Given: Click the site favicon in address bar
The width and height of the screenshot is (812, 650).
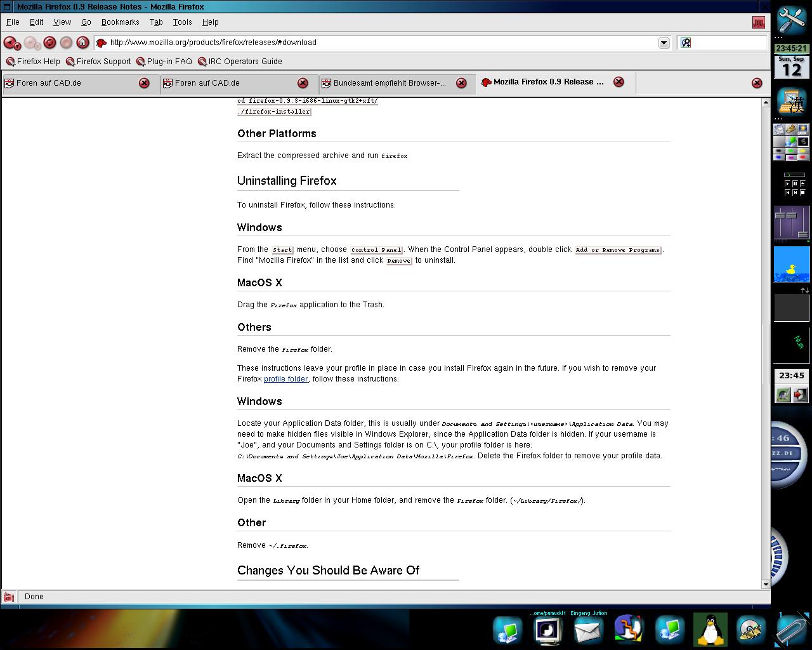Looking at the screenshot, I should 101,43.
